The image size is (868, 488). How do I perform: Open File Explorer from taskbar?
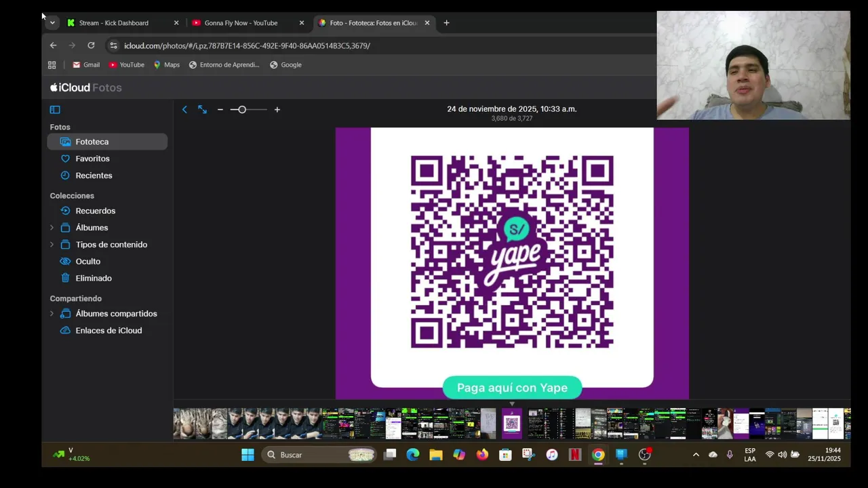tap(436, 455)
